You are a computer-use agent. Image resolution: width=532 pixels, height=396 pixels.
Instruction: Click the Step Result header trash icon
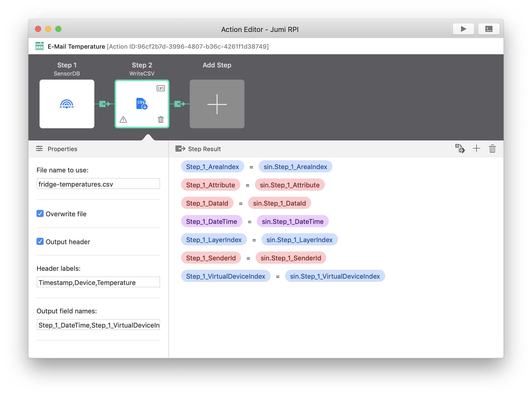[x=492, y=149]
